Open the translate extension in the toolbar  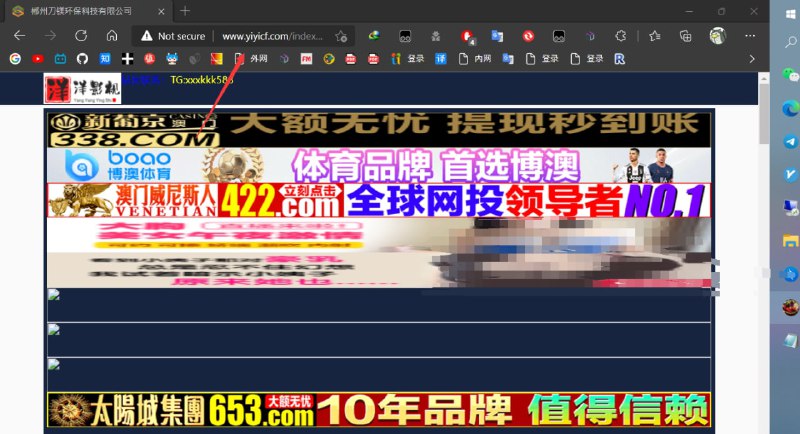497,36
